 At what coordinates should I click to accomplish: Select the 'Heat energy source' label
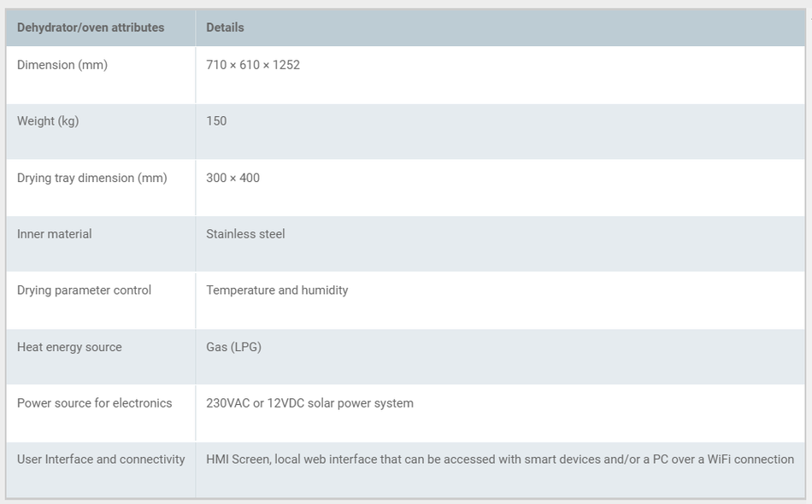[69, 347]
